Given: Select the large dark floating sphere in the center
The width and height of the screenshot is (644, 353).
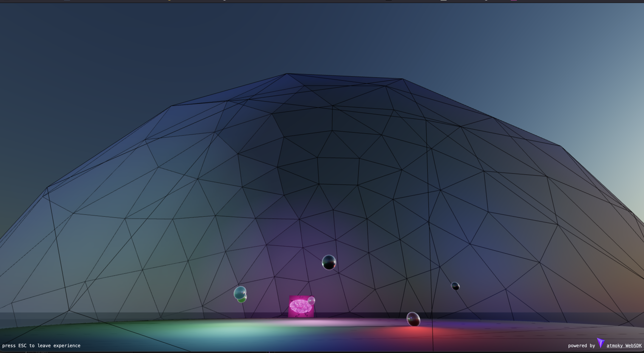Looking at the screenshot, I should point(329,262).
